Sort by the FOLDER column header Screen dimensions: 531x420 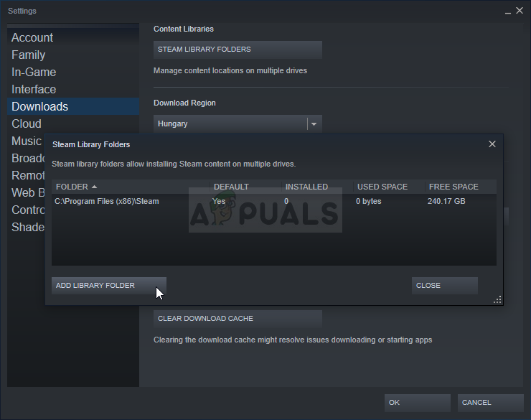pyautogui.click(x=131, y=187)
